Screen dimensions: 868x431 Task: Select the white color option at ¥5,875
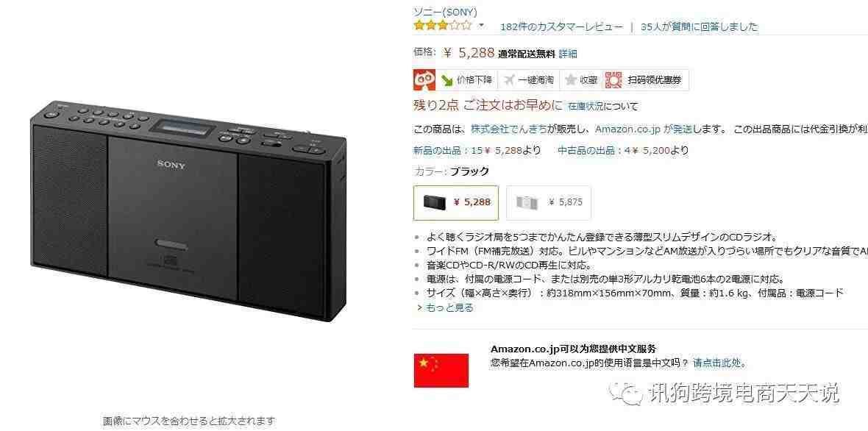(549, 202)
